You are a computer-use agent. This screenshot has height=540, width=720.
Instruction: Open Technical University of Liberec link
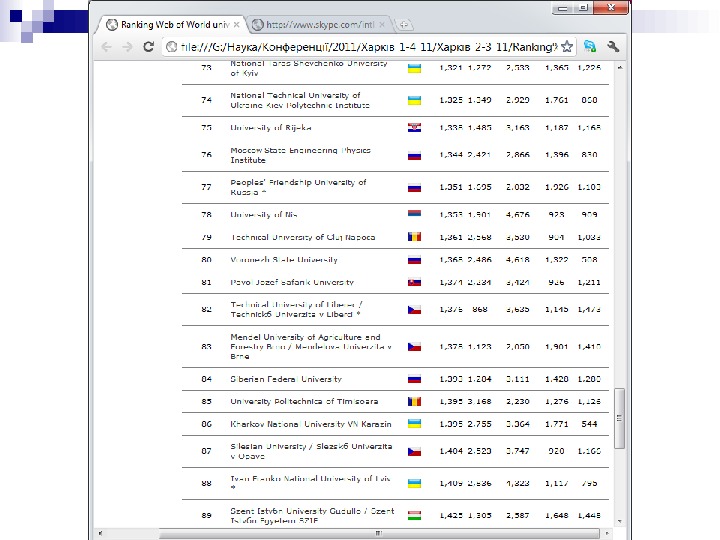(297, 309)
